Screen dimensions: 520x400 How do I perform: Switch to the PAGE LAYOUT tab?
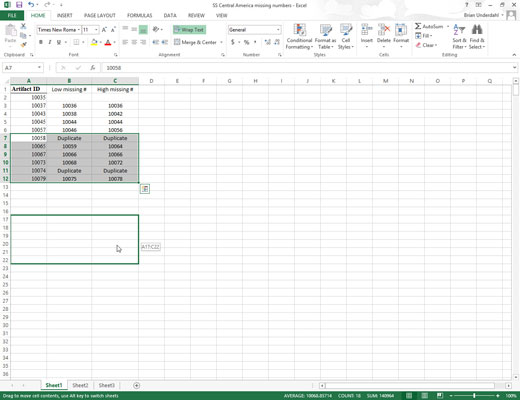pos(100,15)
